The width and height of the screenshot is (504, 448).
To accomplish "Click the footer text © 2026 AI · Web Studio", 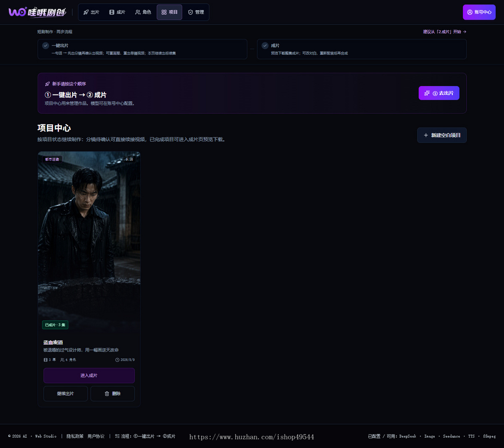I will [32, 436].
